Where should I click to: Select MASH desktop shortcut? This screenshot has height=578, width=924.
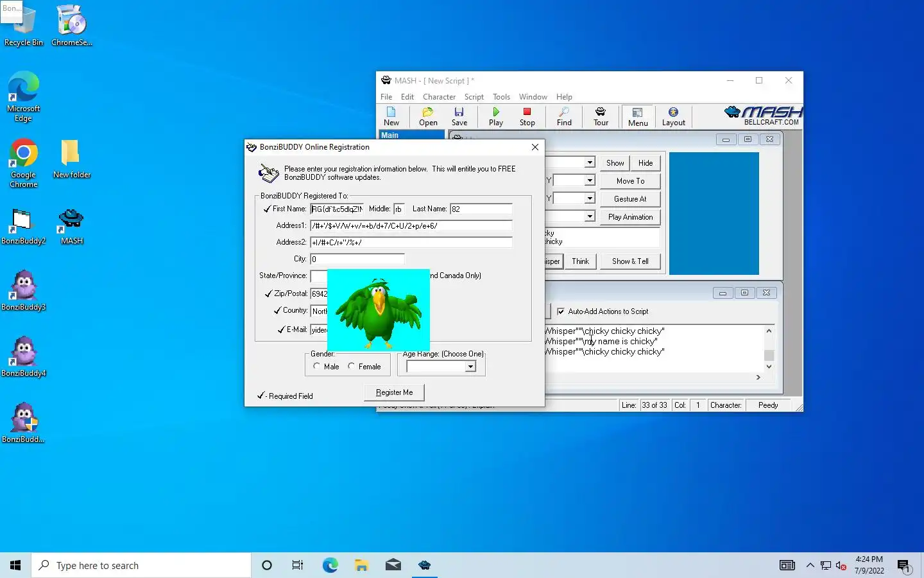coord(72,226)
